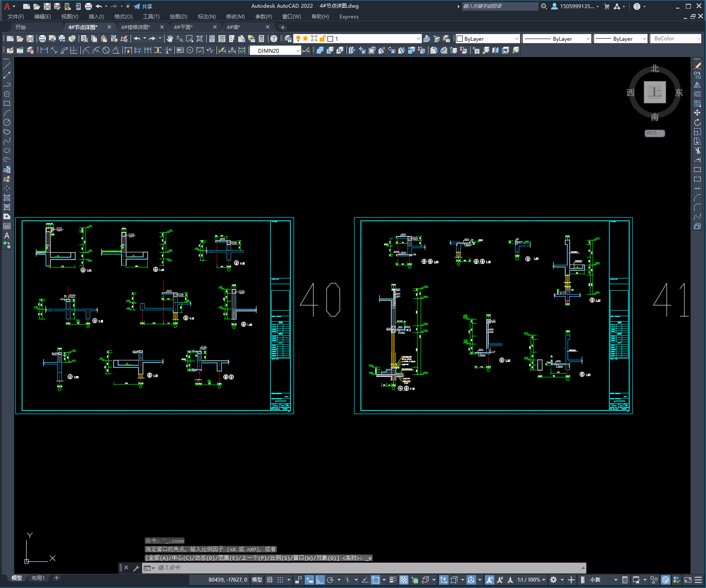Toggle transparency display in status bar
706x588 pixels.
tap(404, 580)
